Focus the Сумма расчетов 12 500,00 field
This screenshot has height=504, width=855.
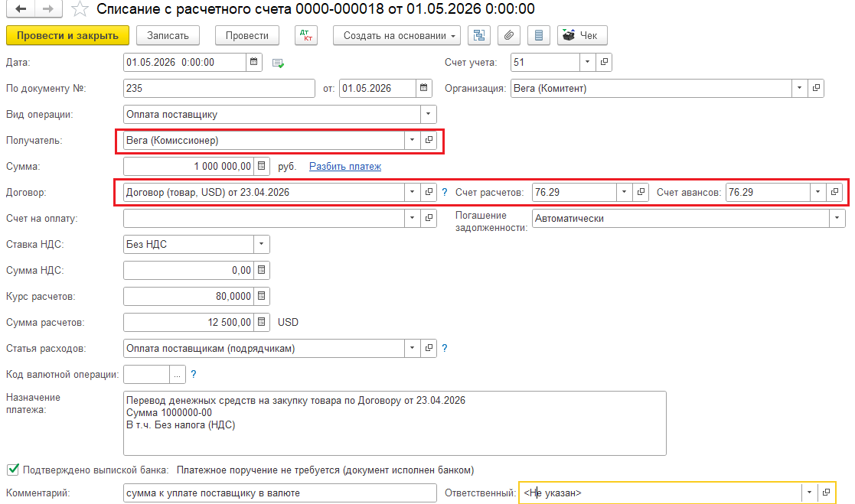point(188,322)
